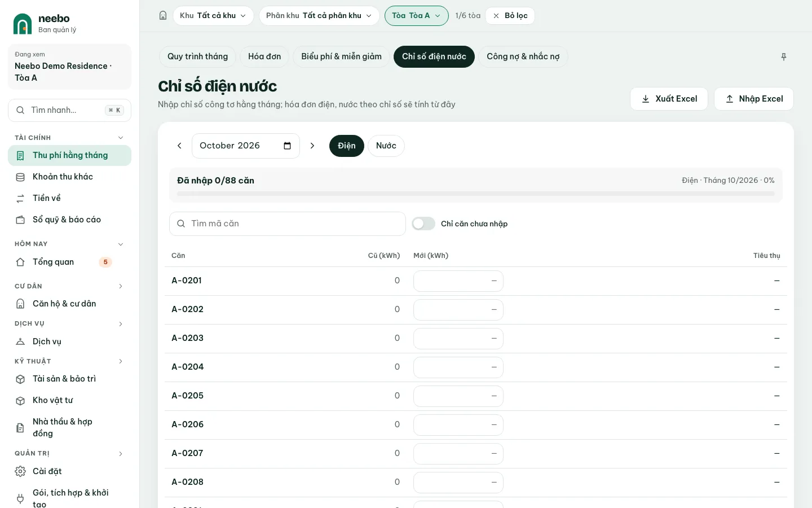The image size is (812, 508).
Task: Click new kWh input for A-0201
Action: pos(458,281)
